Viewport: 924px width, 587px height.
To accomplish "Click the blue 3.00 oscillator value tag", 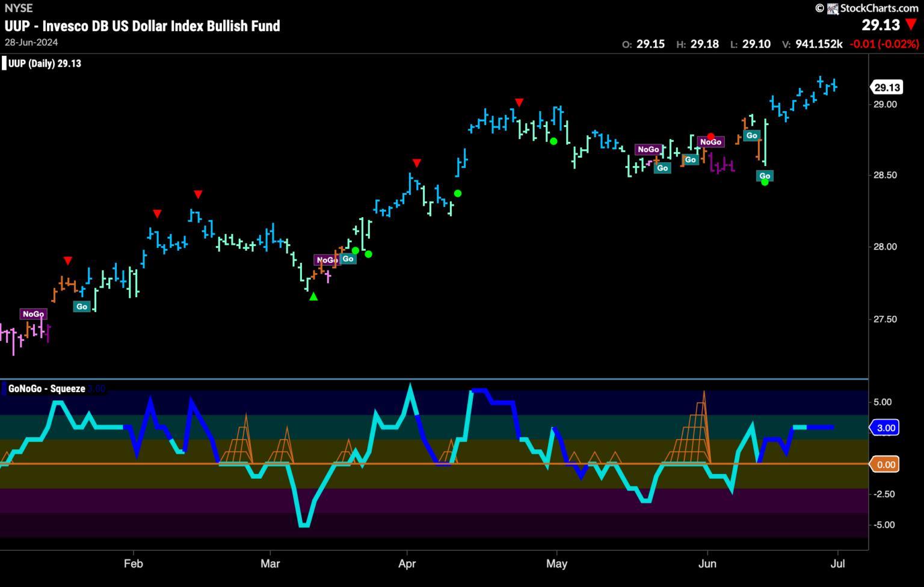I will click(x=886, y=428).
